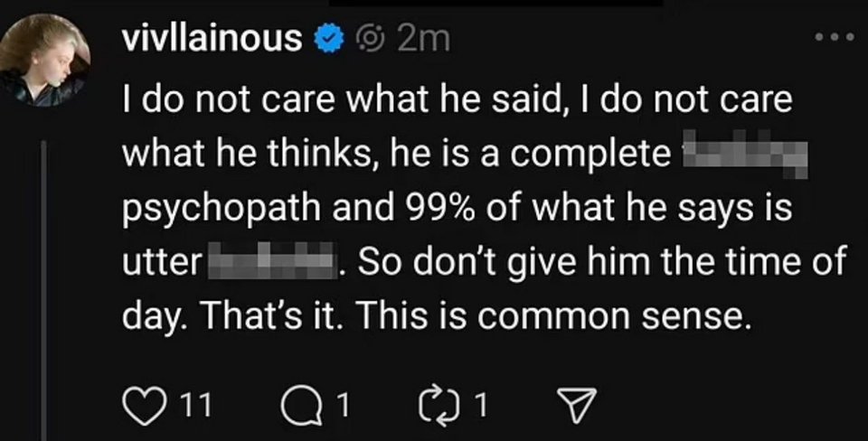Viewport: 868px width, 441px height.
Task: Click the post text starting 'I do not care'
Action: 485,209
